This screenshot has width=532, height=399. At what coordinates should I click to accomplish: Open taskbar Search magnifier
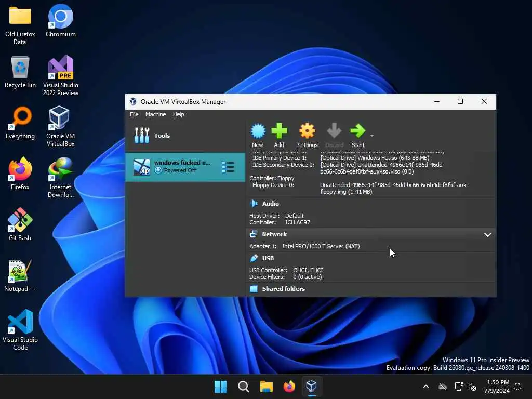pos(243,387)
